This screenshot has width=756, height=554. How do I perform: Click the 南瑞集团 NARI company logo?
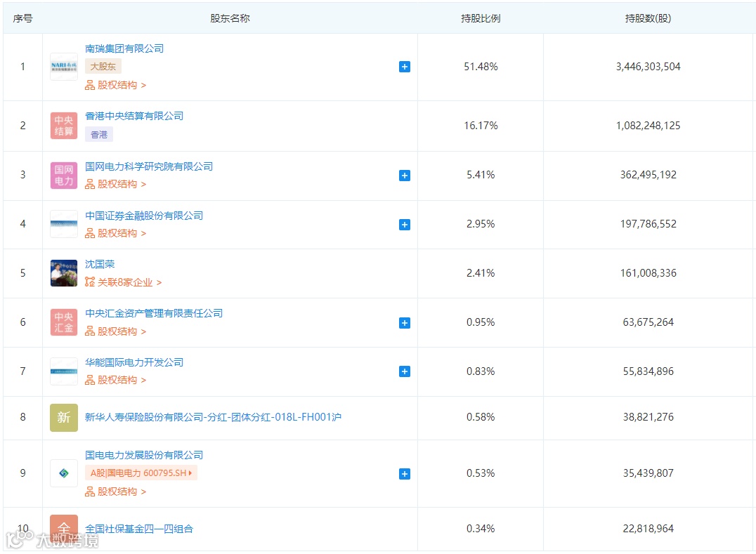(64, 67)
